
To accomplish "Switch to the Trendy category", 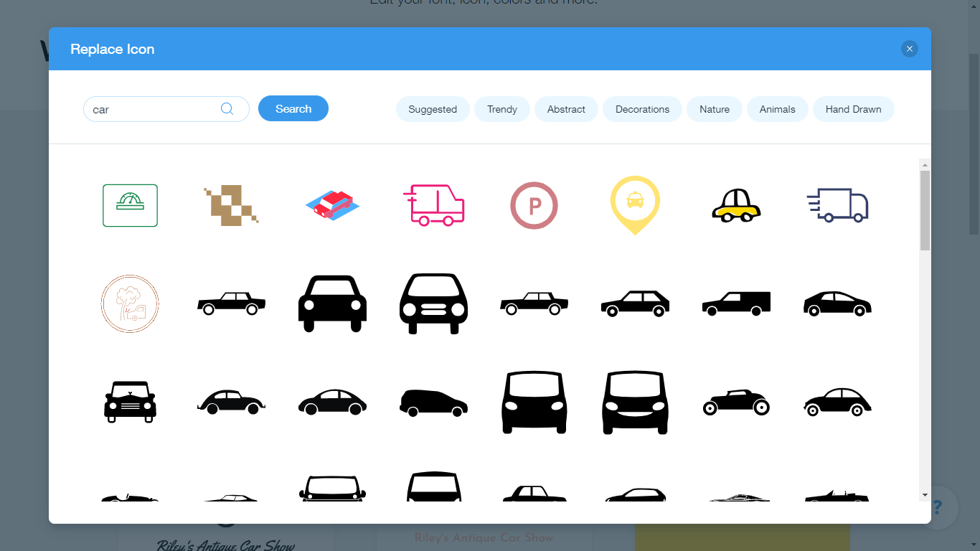I will click(502, 109).
